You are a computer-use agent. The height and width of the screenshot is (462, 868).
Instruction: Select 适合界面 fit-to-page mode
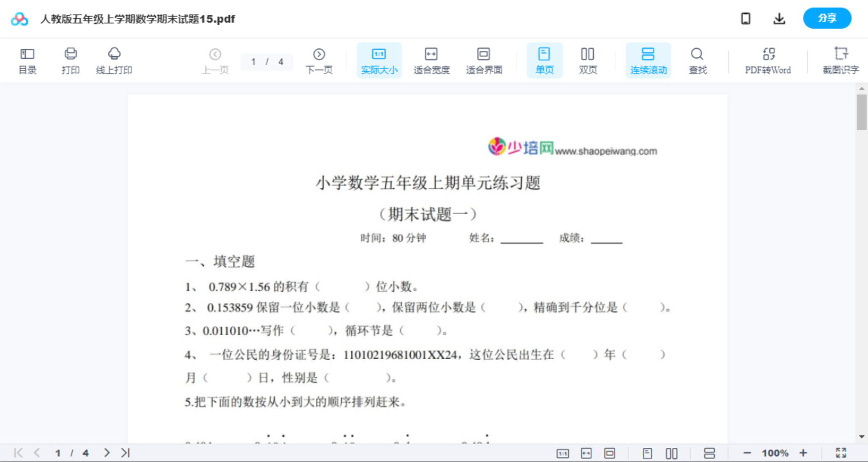(484, 60)
